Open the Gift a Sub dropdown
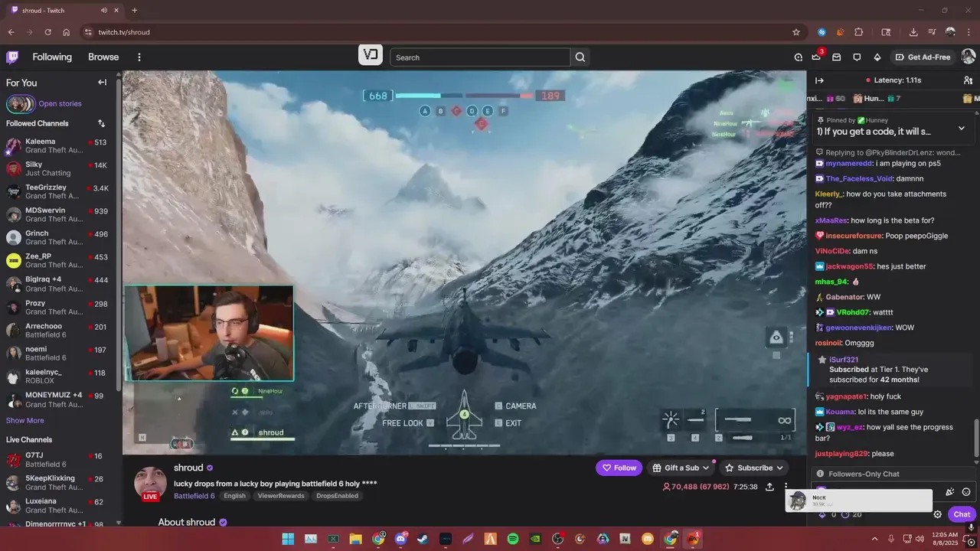 [x=681, y=468]
